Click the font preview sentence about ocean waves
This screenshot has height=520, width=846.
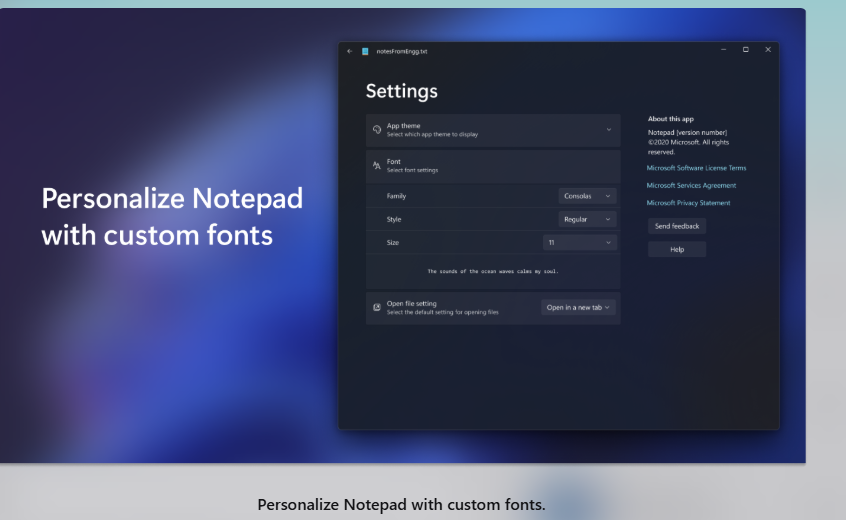click(x=493, y=271)
